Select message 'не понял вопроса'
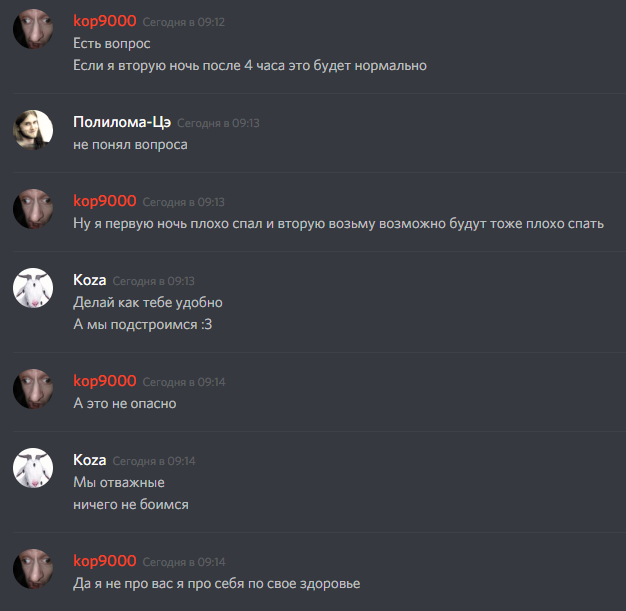Image resolution: width=626 pixels, height=611 pixels. coord(130,145)
